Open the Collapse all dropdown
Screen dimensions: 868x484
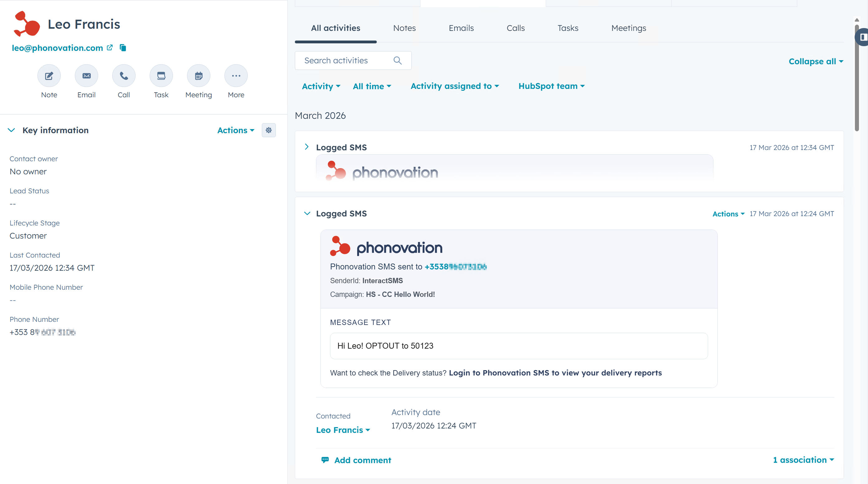(x=815, y=61)
